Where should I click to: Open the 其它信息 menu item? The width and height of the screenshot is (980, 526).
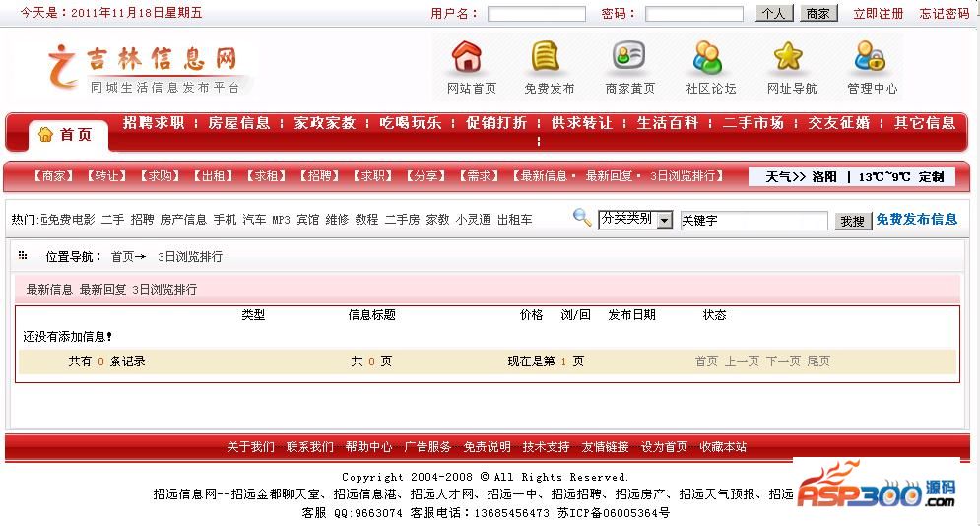coord(925,122)
